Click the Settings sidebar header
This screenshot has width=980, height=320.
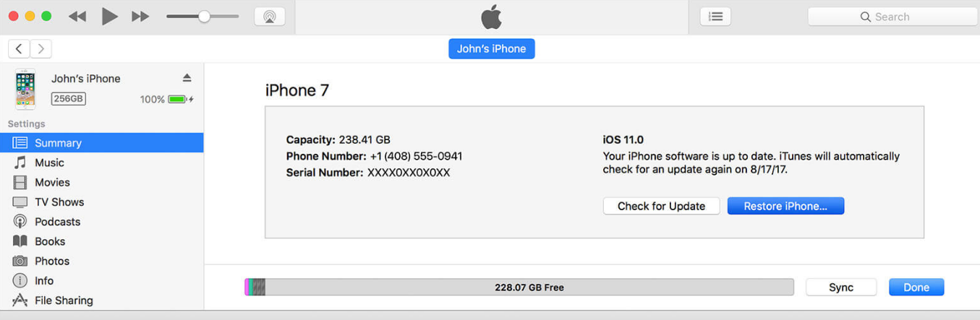26,124
